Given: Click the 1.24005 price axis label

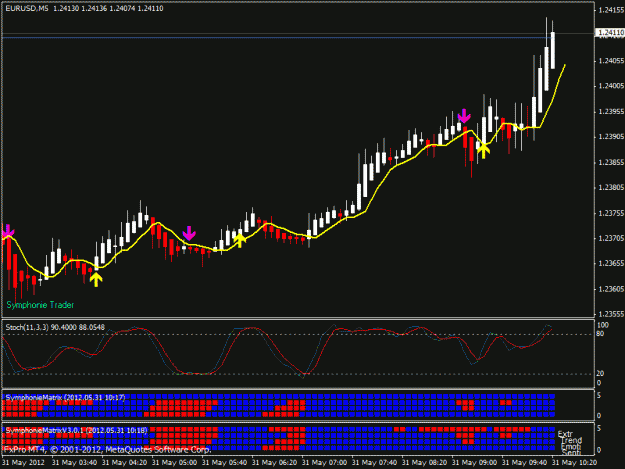Looking at the screenshot, I should (611, 86).
